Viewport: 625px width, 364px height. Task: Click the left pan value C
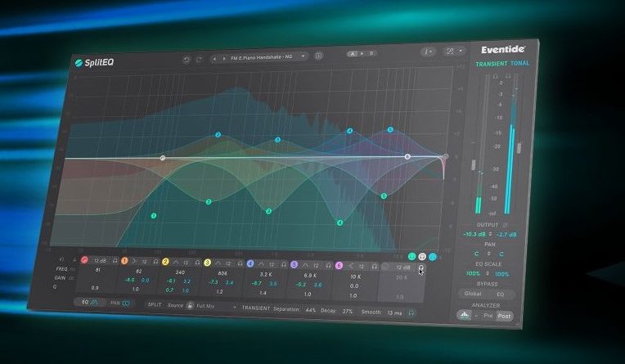tap(476, 254)
